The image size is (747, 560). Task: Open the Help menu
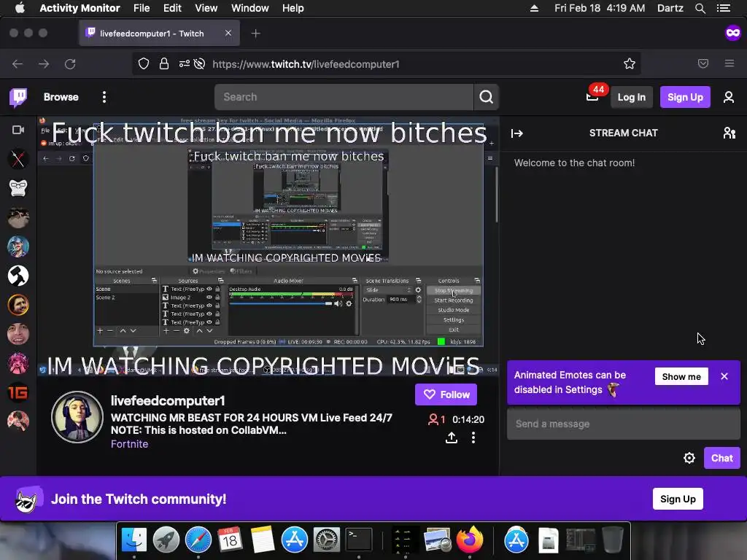pyautogui.click(x=293, y=8)
